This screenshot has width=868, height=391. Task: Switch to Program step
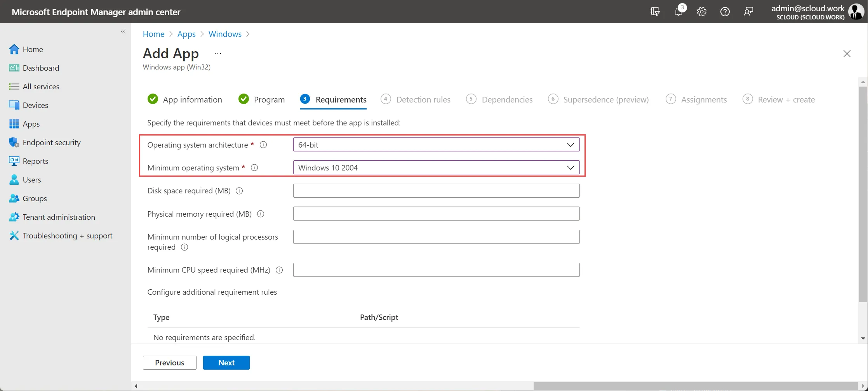(x=262, y=100)
